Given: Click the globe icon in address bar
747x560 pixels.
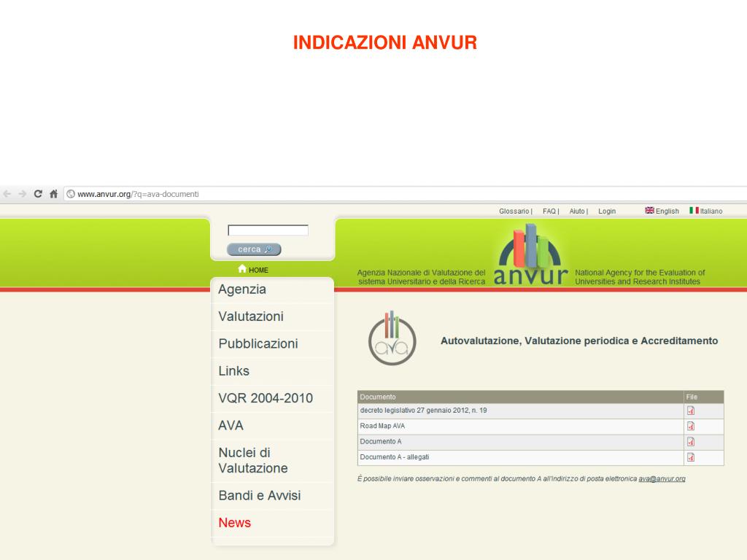Looking at the screenshot, I should [x=71, y=194].
